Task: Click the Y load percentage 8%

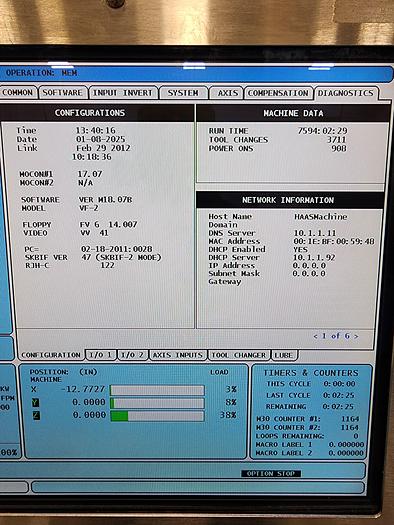Action: [x=231, y=402]
